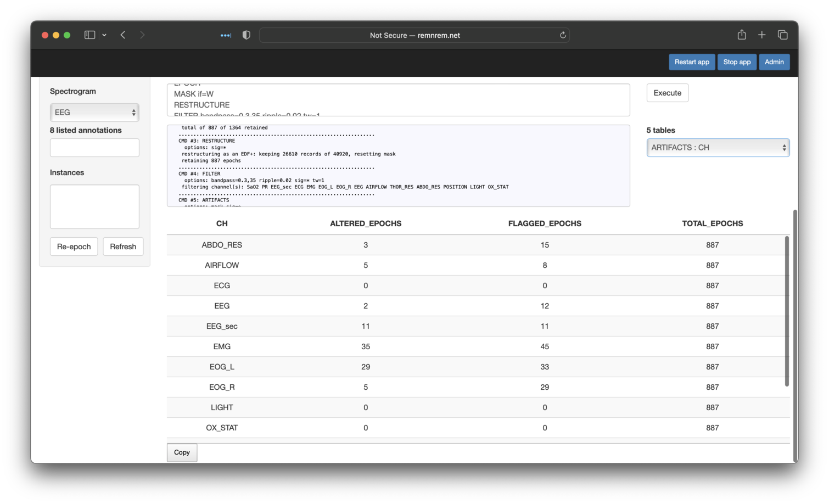The height and width of the screenshot is (504, 829).
Task: Click the Restart app button
Action: (692, 62)
